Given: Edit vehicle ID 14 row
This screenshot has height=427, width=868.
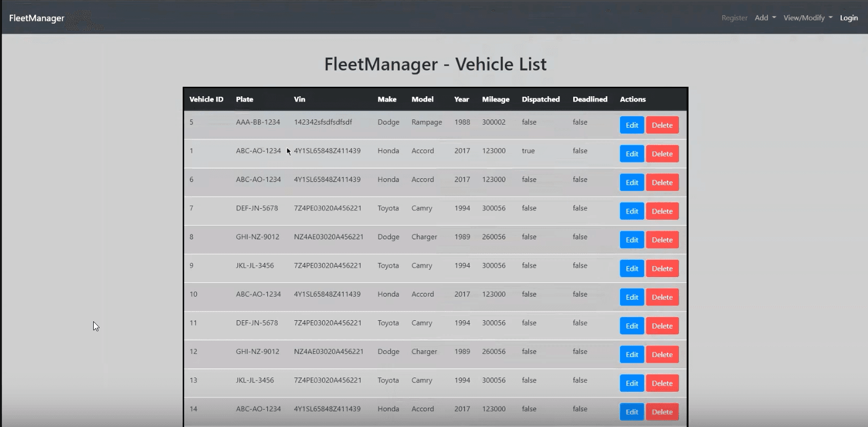Looking at the screenshot, I should coord(632,412).
